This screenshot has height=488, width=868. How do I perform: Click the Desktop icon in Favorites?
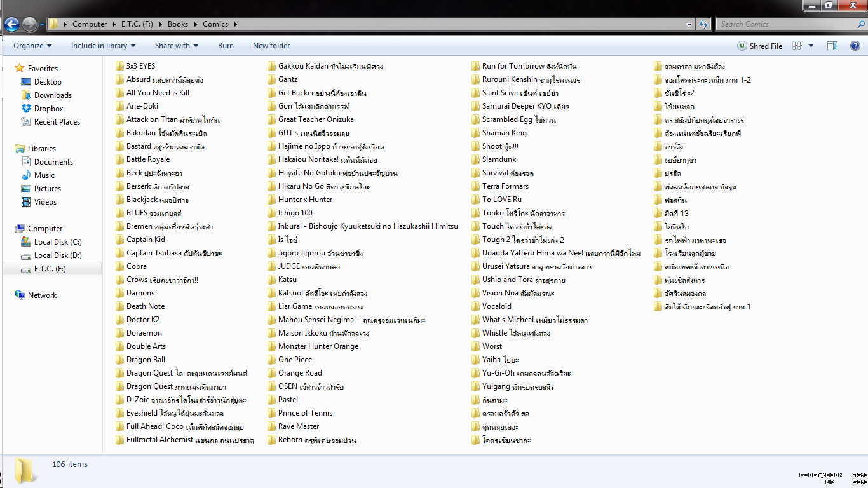click(26, 82)
